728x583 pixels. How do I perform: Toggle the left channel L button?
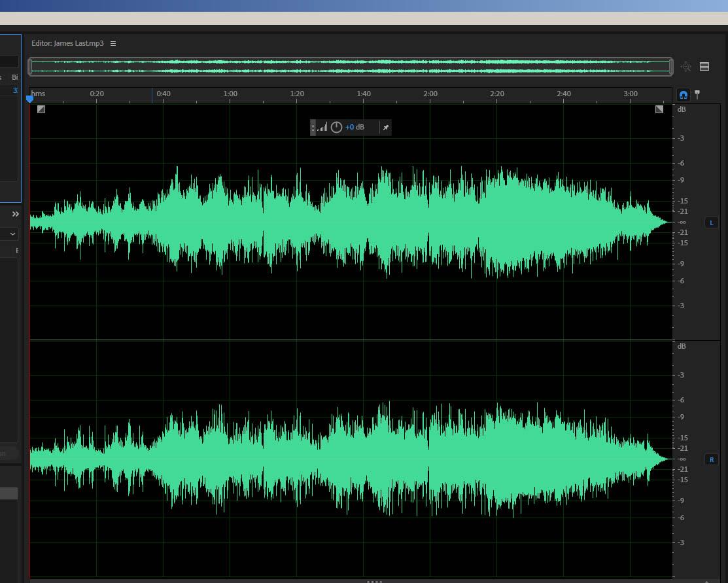coord(711,222)
